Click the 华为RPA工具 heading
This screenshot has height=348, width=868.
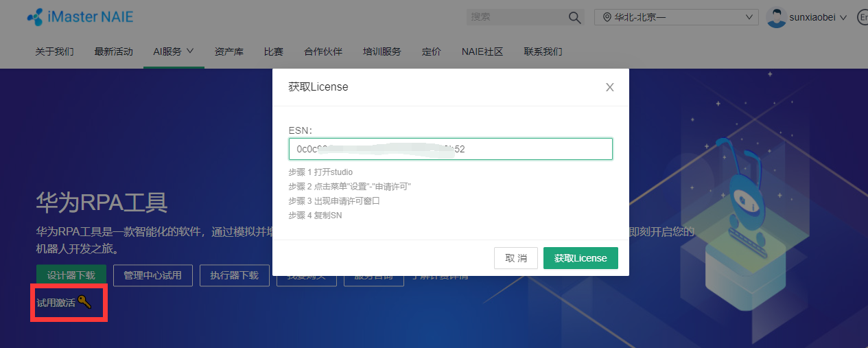pyautogui.click(x=102, y=203)
